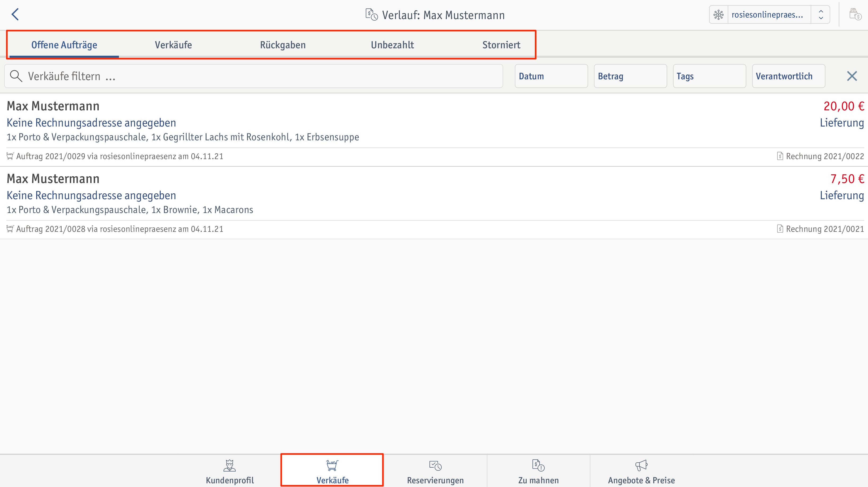Open the Reservierungen bottom tab

(x=435, y=471)
